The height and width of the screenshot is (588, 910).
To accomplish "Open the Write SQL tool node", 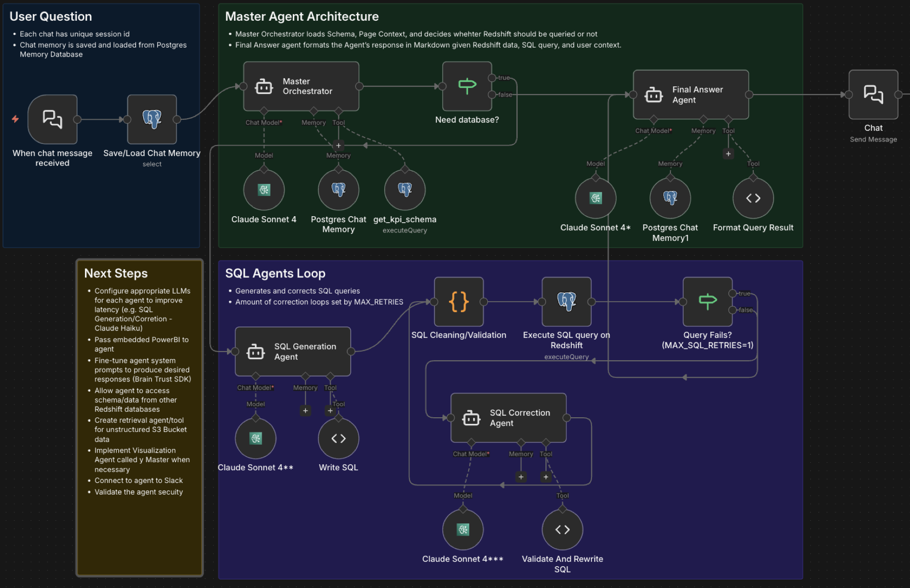I will click(339, 438).
